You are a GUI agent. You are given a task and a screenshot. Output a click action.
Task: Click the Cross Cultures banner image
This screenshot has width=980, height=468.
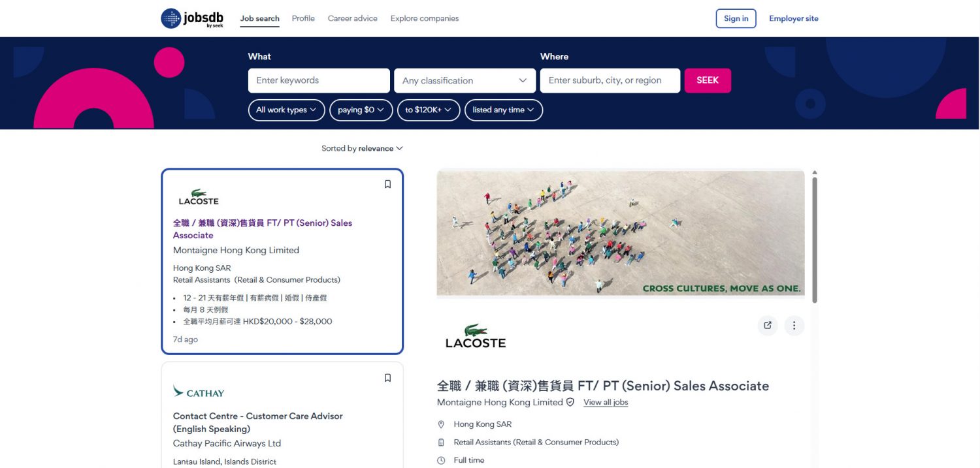pyautogui.click(x=621, y=233)
